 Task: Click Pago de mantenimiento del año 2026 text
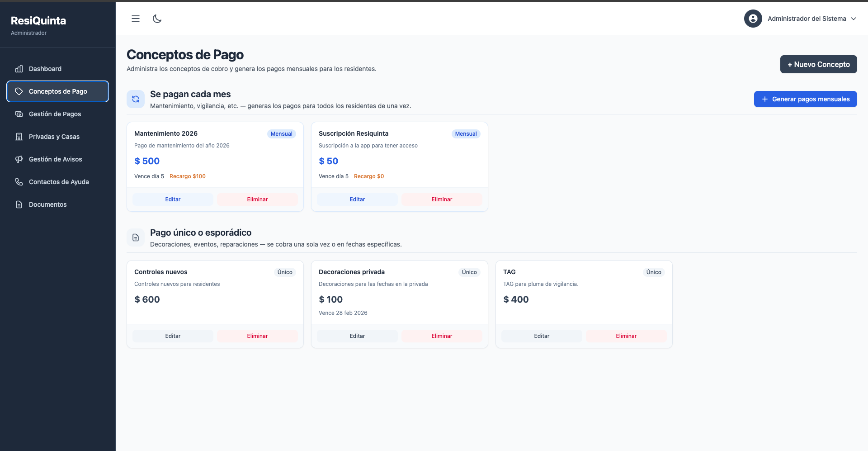182,146
